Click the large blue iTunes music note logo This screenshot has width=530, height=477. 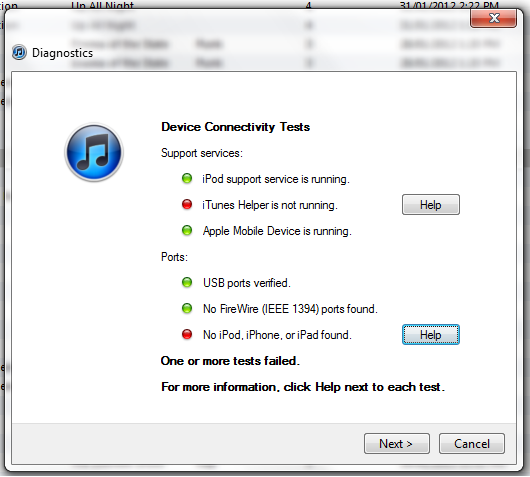click(x=94, y=152)
